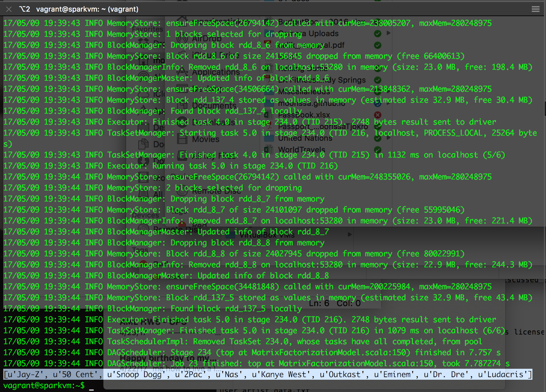Click the 'Stage 234' finished in 7.757 s line
The width and height of the screenshot is (546, 392).
pos(252,352)
